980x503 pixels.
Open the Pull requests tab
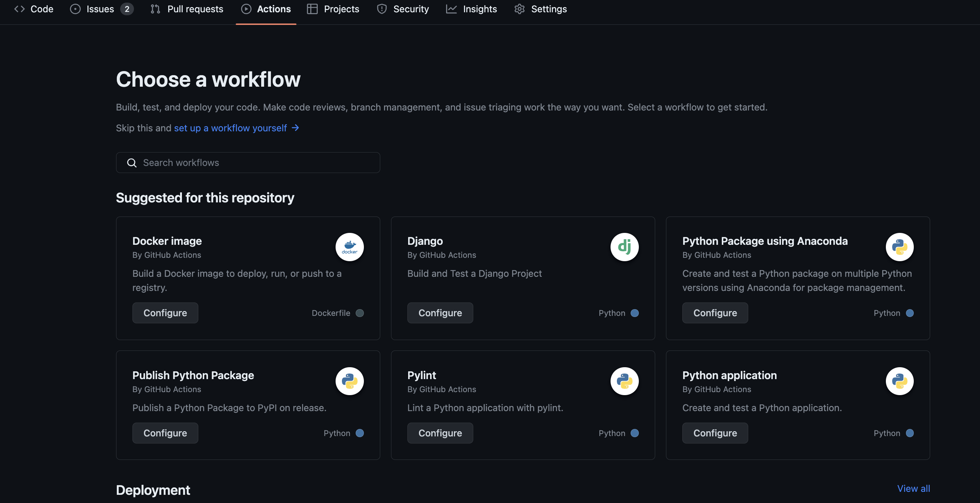point(187,9)
